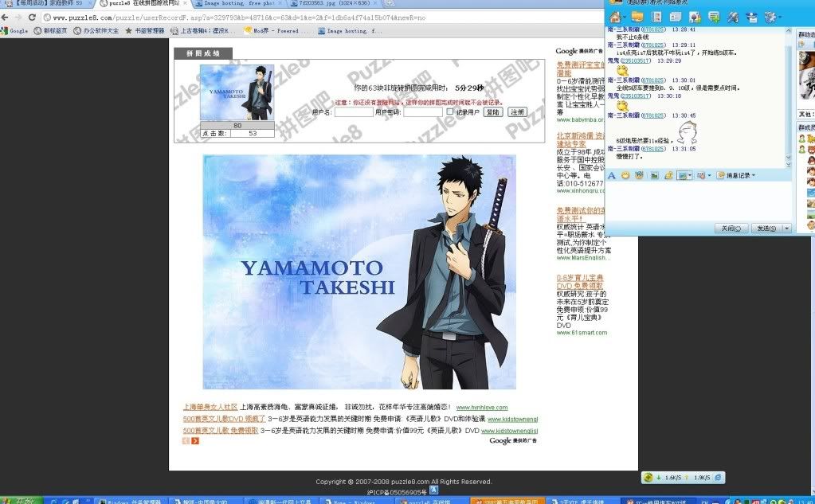Expand the screenshot tool dropdown arrow

pyautogui.click(x=690, y=176)
